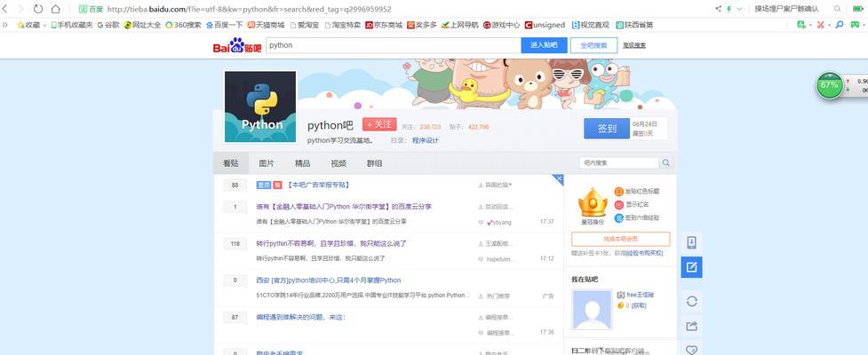
Task: Click the Baidu Tieba logo
Action: [237, 46]
